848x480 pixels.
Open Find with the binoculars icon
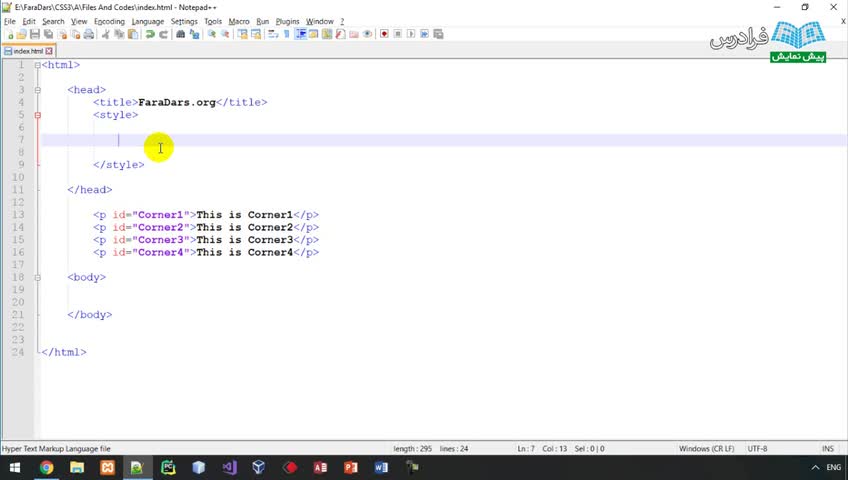pos(180,34)
